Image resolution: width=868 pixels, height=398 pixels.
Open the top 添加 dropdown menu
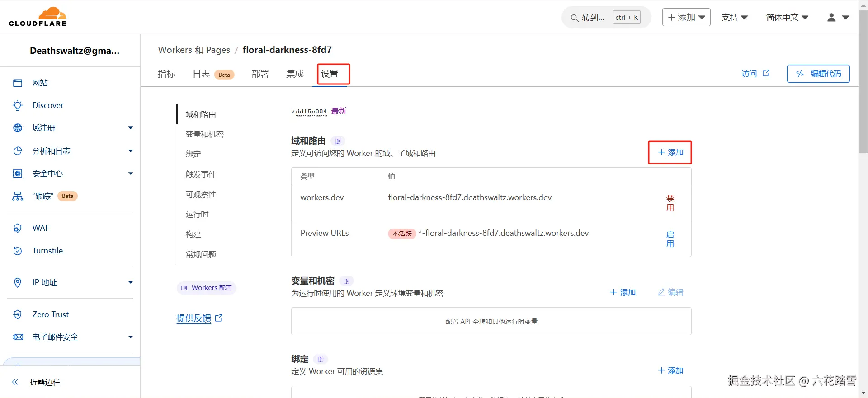pyautogui.click(x=686, y=17)
